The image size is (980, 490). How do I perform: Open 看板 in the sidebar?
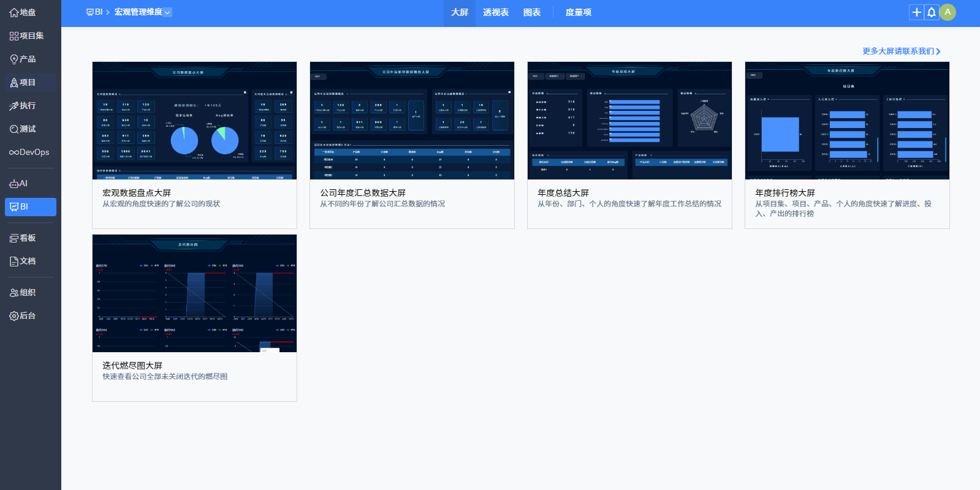(x=23, y=238)
